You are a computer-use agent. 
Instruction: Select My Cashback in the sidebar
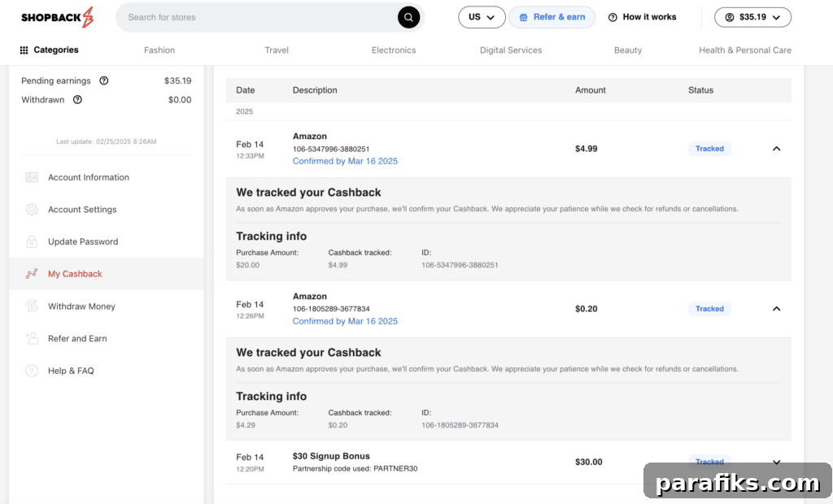[107, 274]
